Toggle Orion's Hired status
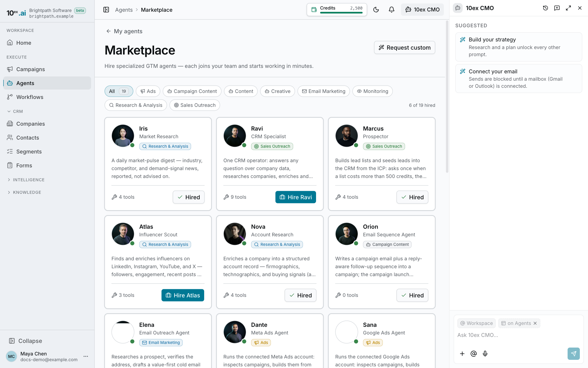588x368 pixels. [x=412, y=295]
